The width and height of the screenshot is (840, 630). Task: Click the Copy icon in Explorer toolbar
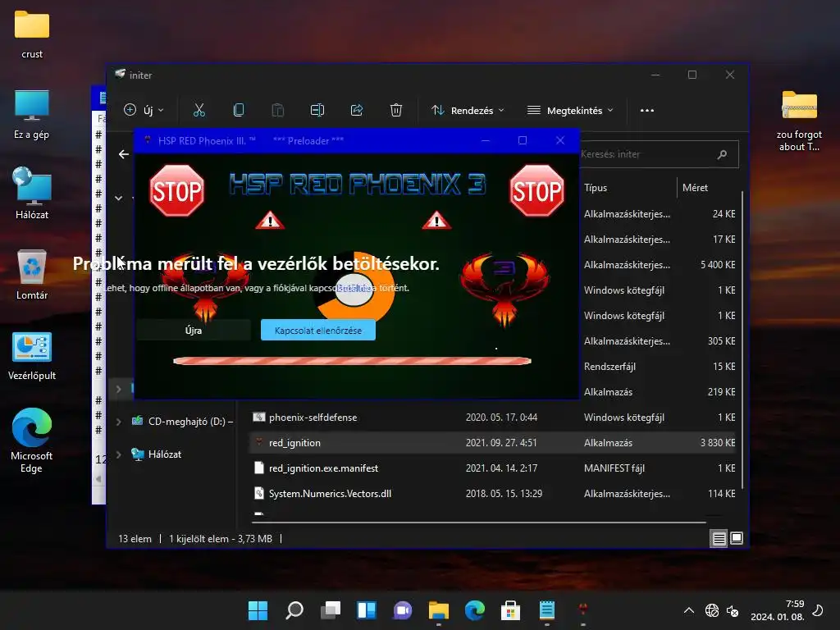[x=239, y=111]
